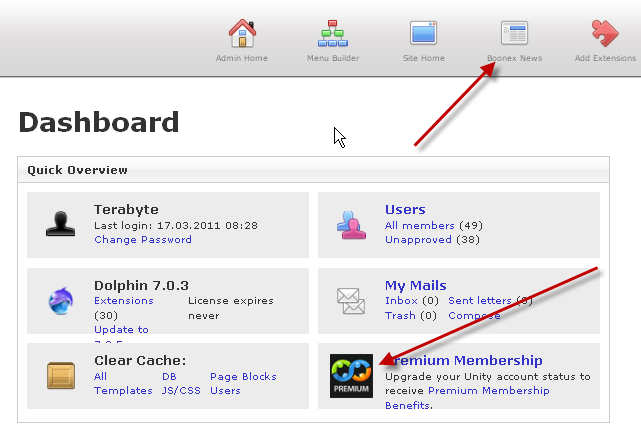Image resolution: width=641 pixels, height=426 pixels.
Task: Click the Clear Cache box icon
Action: 61,375
